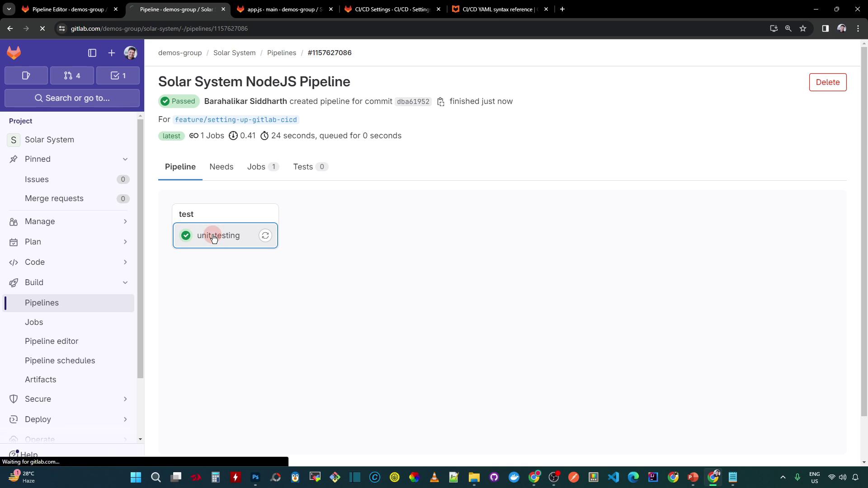Expand the Code sidebar menu
Viewport: 868px width, 488px height.
[125, 262]
